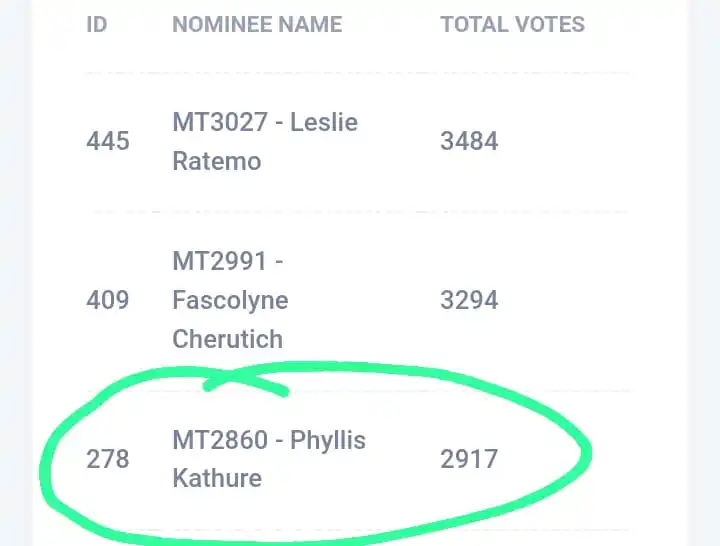Click the surname Ratemo
This screenshot has width=720, height=546.
pyautogui.click(x=216, y=161)
